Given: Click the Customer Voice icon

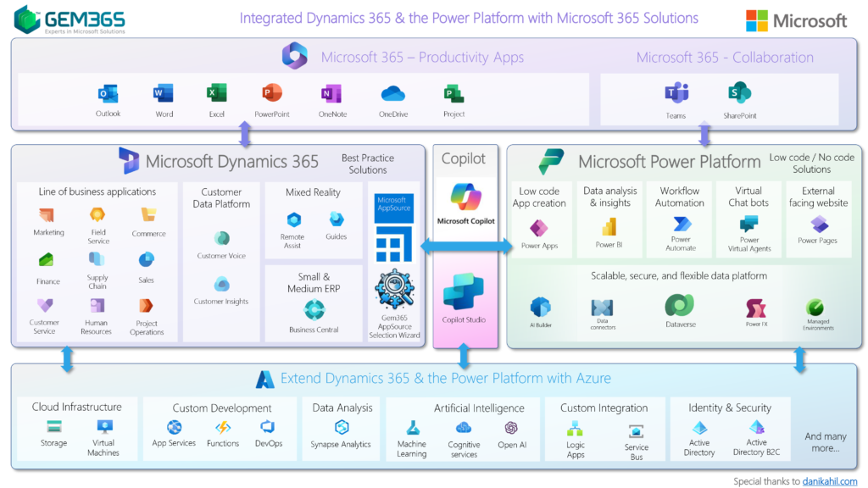Looking at the screenshot, I should pyautogui.click(x=222, y=238).
